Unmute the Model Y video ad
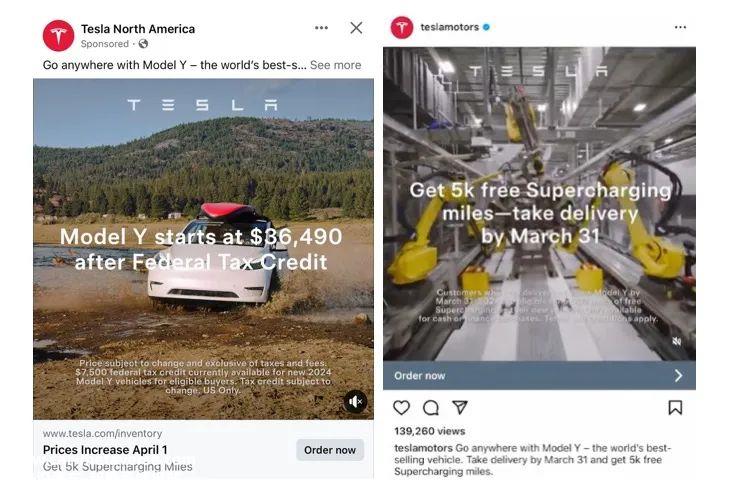This screenshot has width=736, height=489. tap(355, 401)
